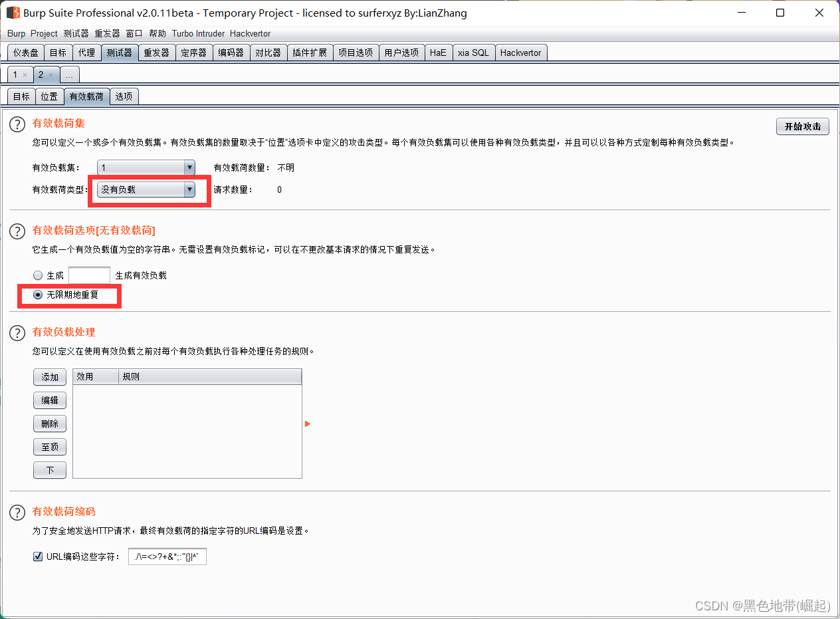Viewport: 840px width, 619px height.
Task: Toggle the URL编码这些字符 checkbox
Action: [38, 557]
